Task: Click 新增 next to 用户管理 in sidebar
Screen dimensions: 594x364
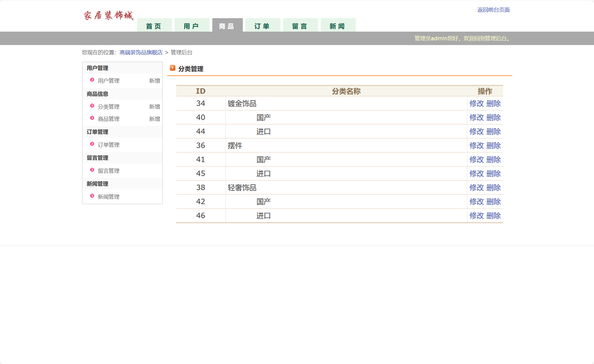Action: pyautogui.click(x=154, y=80)
